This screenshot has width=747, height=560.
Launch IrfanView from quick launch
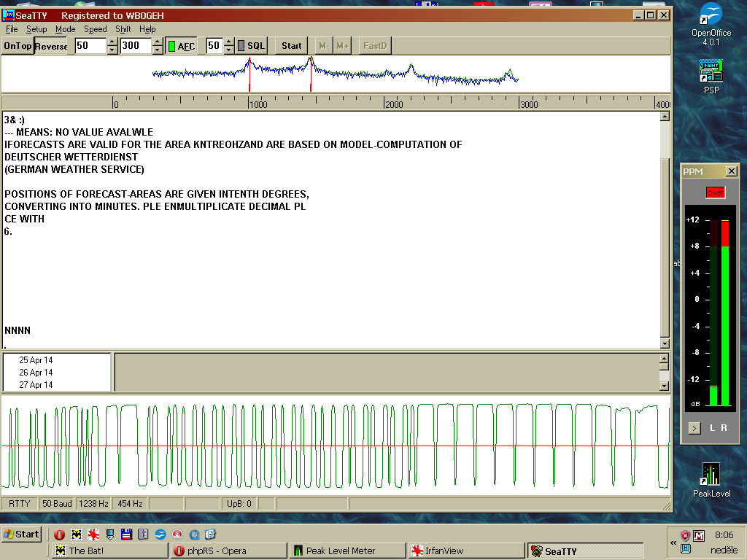(93, 534)
